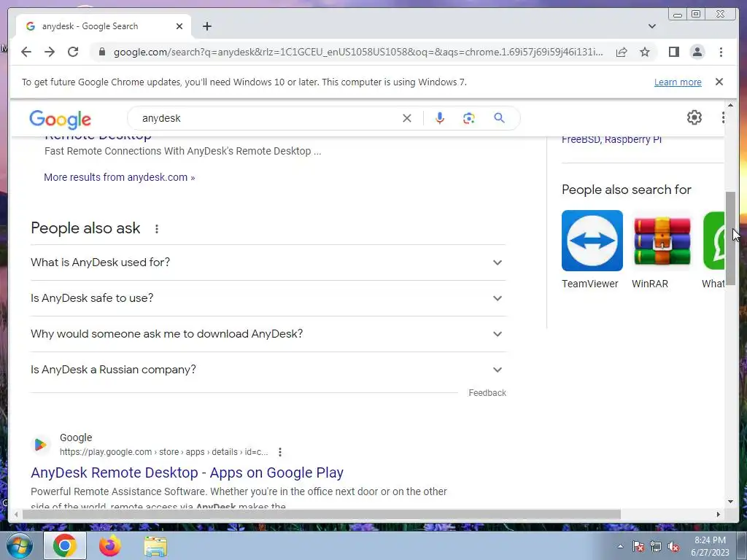Click the FreeBSD, Raspberry Pi link
Viewport: 747px width, 560px height.
tap(611, 139)
